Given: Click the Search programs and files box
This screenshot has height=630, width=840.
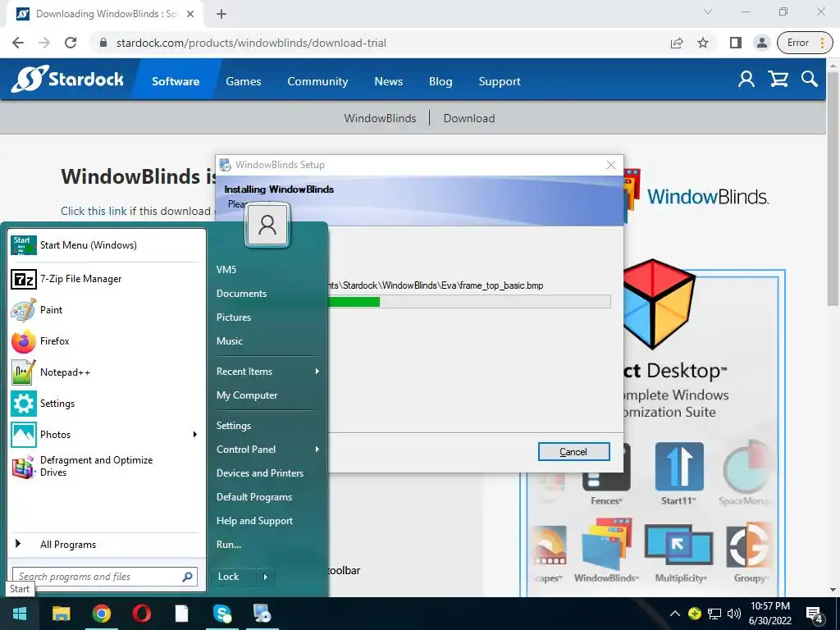Looking at the screenshot, I should click(105, 577).
